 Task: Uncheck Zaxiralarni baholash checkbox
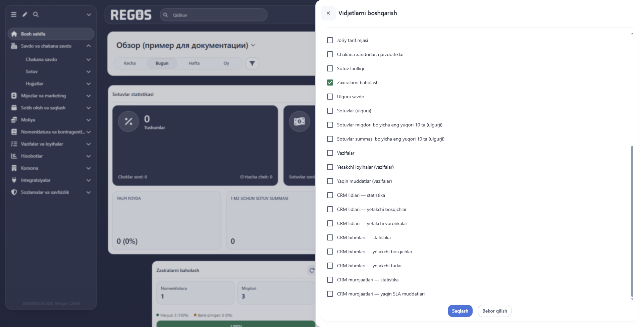330,83
